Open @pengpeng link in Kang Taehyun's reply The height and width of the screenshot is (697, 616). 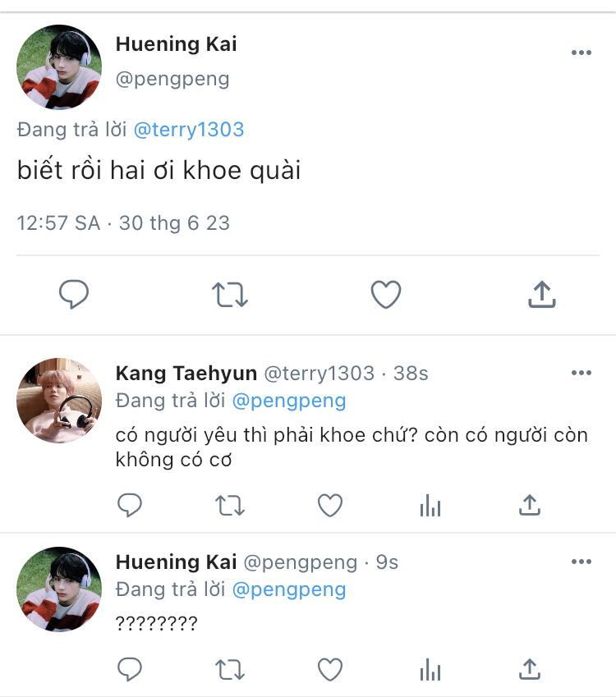click(289, 401)
